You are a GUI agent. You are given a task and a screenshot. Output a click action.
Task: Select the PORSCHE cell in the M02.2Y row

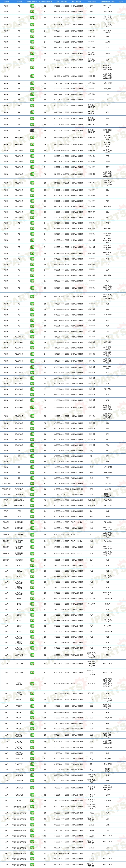6,483
